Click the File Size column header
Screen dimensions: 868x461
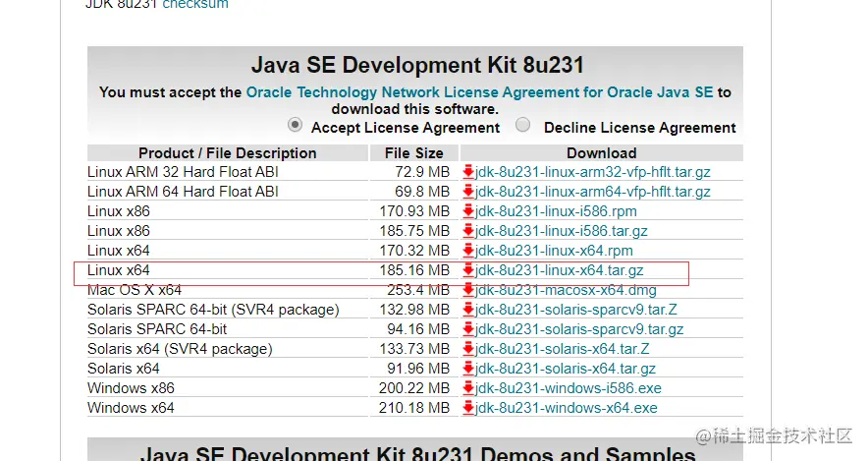[414, 153]
